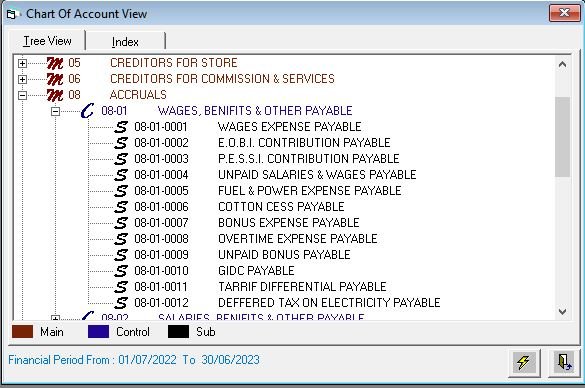Viewport: 585px width, 388px height.
Task: Select CREDITORS FOR STORE account
Action: tap(174, 63)
